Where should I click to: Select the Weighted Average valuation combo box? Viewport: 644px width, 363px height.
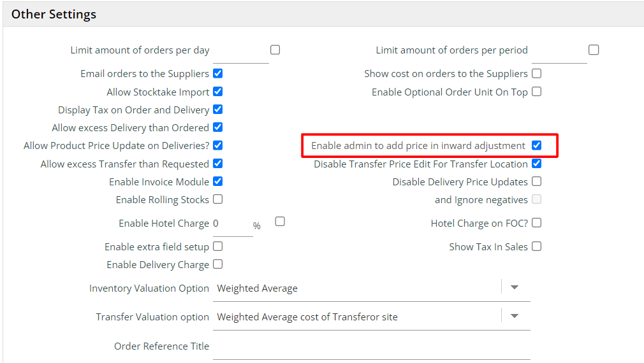[x=357, y=288]
